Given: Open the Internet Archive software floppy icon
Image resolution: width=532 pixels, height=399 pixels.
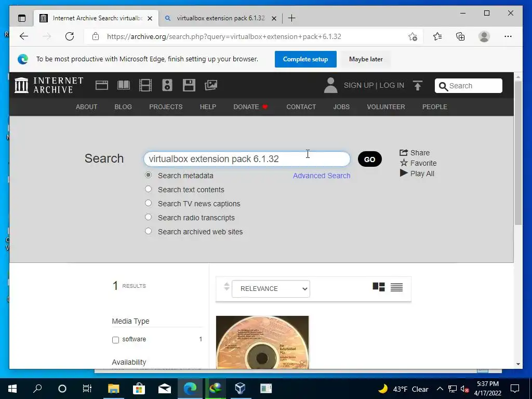Looking at the screenshot, I should click(x=189, y=85).
